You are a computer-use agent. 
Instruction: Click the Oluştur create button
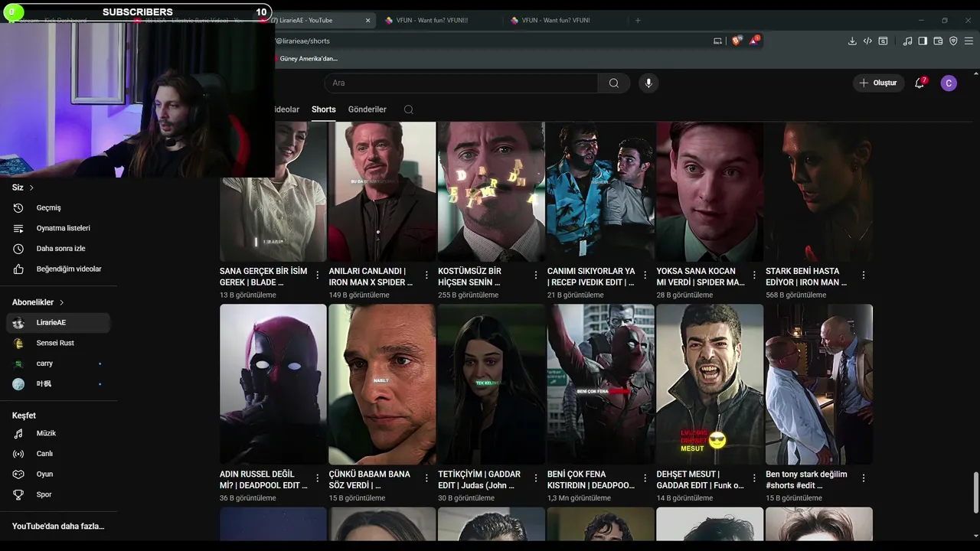[x=878, y=83]
